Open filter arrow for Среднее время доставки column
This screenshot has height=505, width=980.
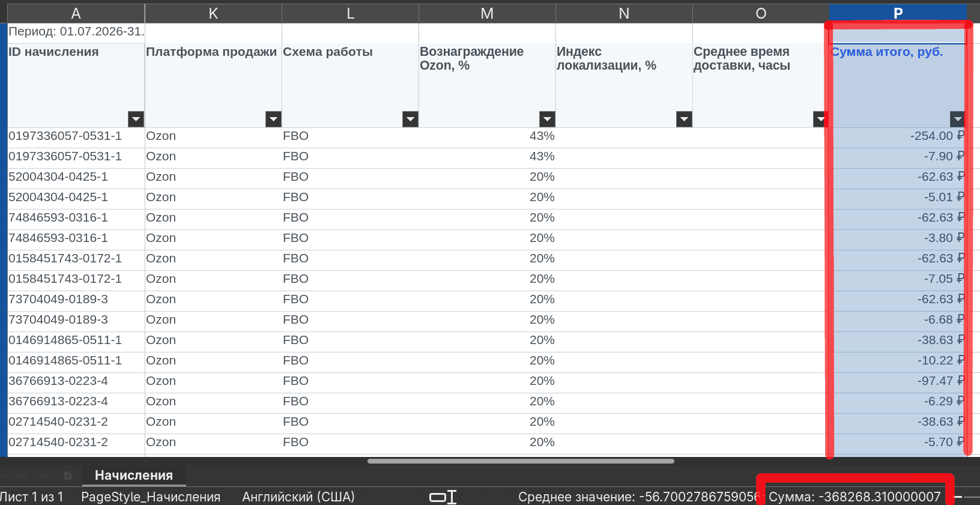pos(820,119)
